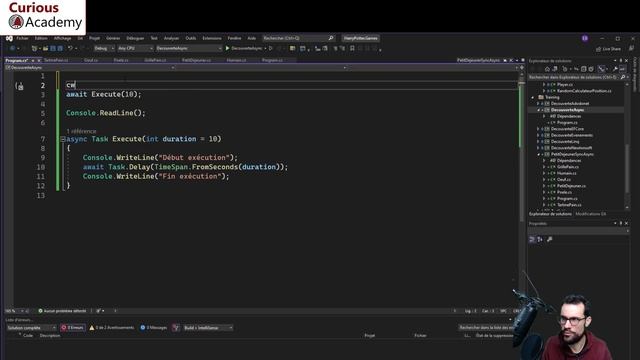Click the error list filter funnel icon
The image size is (640, 360).
click(x=176, y=328)
